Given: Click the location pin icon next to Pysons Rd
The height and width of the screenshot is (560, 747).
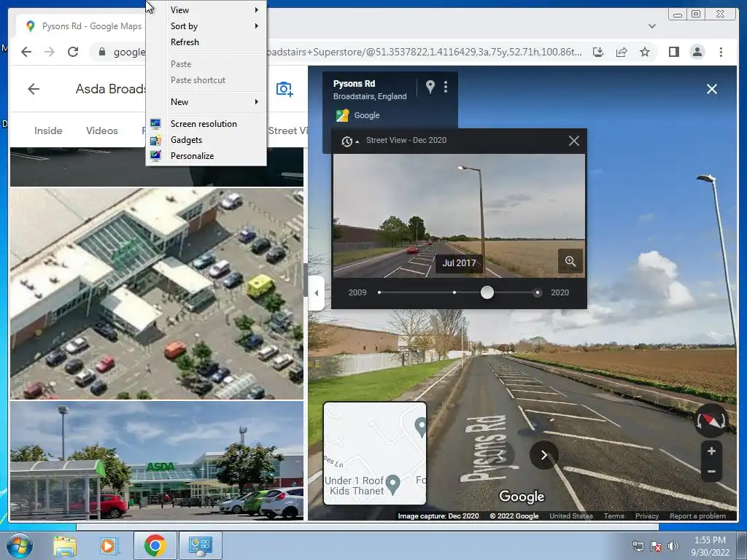Looking at the screenshot, I should pos(430,86).
